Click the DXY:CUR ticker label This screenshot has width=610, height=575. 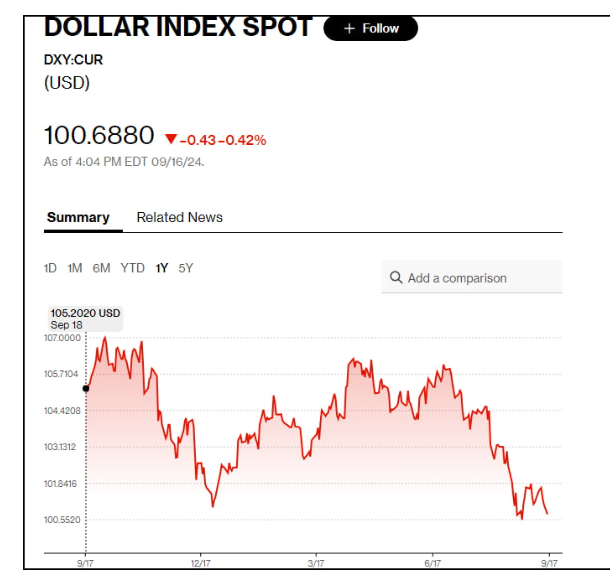73,60
